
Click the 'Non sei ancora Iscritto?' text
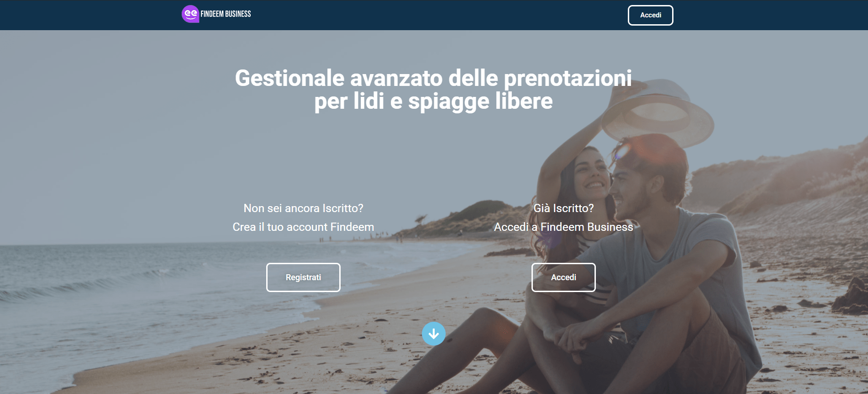coord(303,208)
